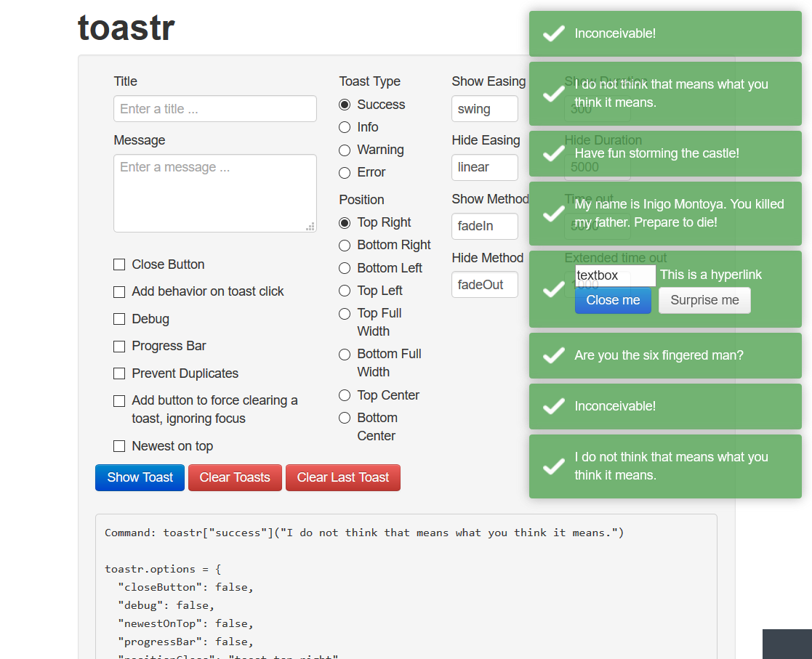Click the Message textarea resize handle

(x=310, y=227)
